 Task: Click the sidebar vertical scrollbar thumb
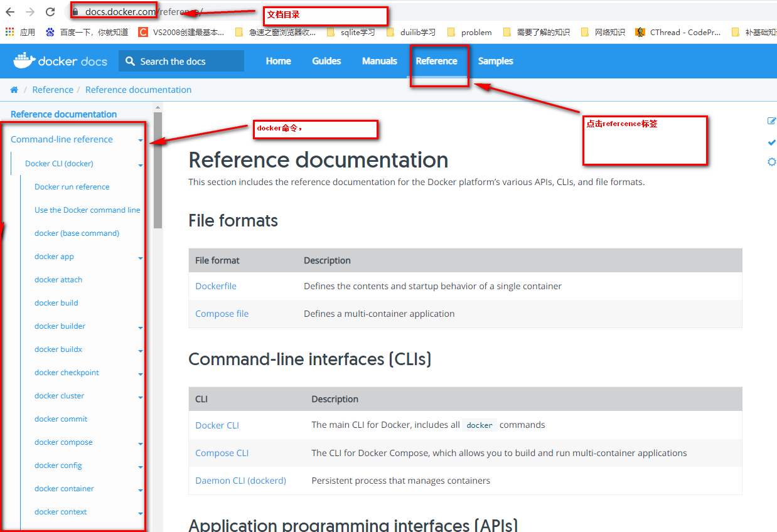click(x=158, y=171)
